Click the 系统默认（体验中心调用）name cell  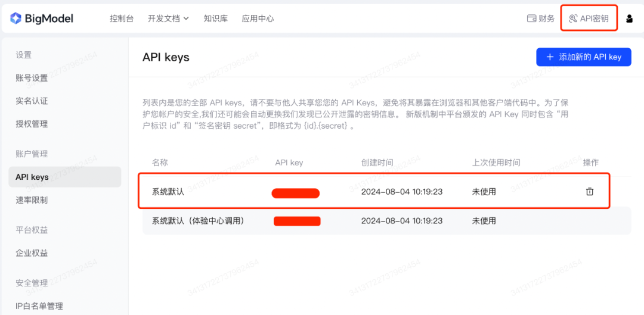(x=199, y=221)
